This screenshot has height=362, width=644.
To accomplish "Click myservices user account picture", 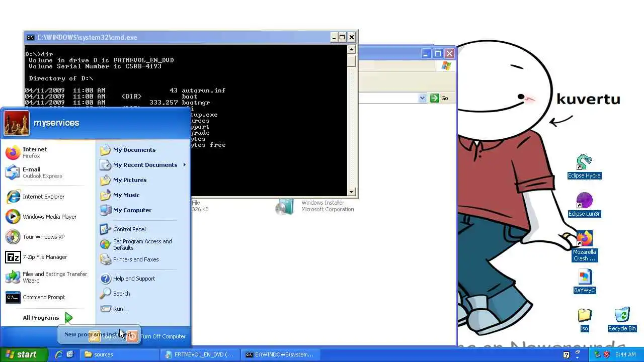I will [17, 123].
